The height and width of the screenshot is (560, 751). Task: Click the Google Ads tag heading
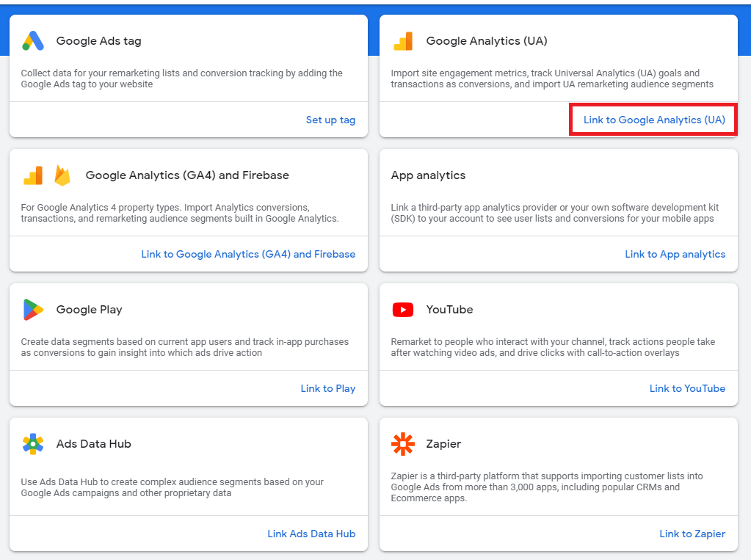(98, 41)
